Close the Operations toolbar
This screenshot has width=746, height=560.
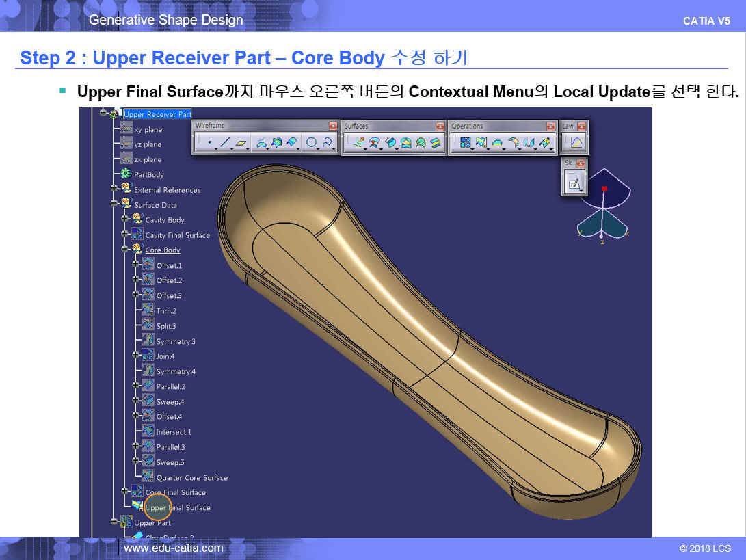point(551,126)
